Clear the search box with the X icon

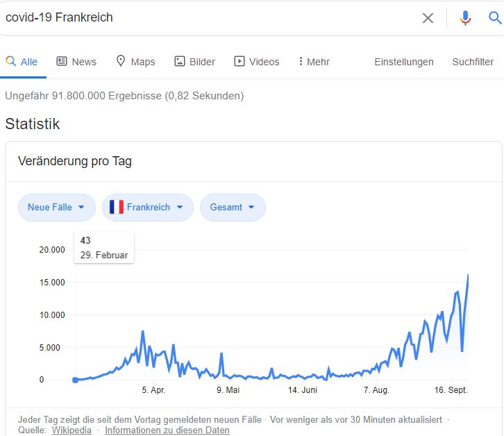point(428,18)
